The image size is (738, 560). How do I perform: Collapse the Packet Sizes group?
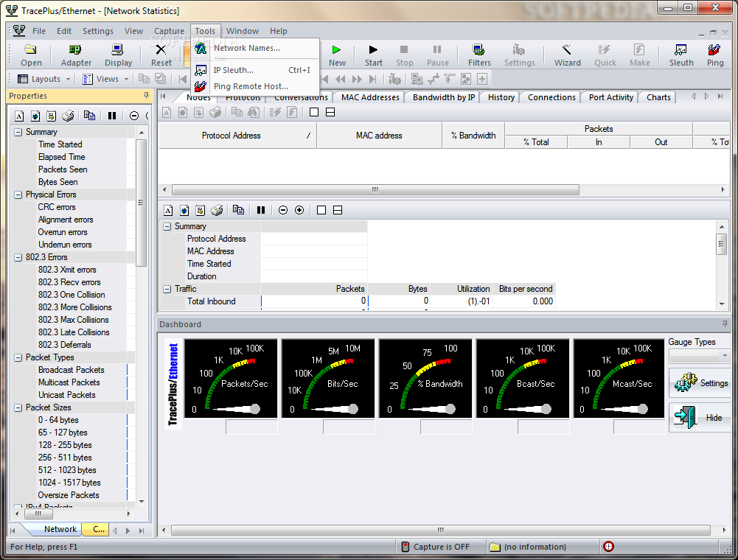[x=18, y=407]
